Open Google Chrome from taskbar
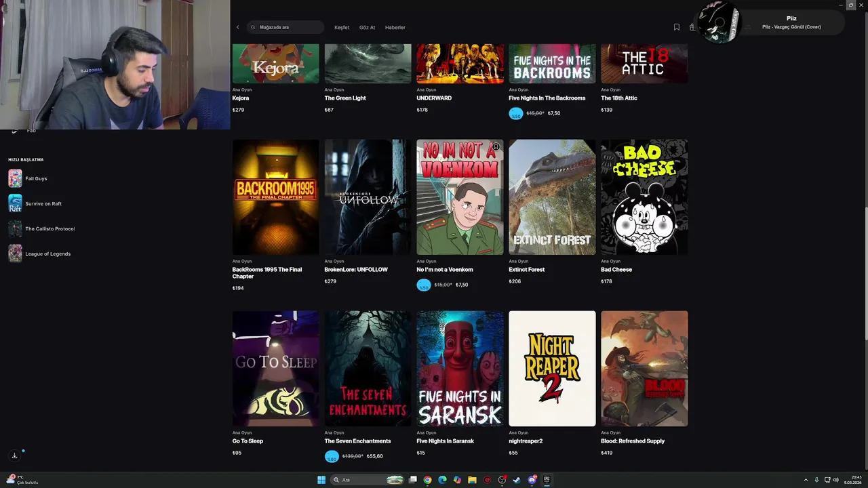 point(427,480)
